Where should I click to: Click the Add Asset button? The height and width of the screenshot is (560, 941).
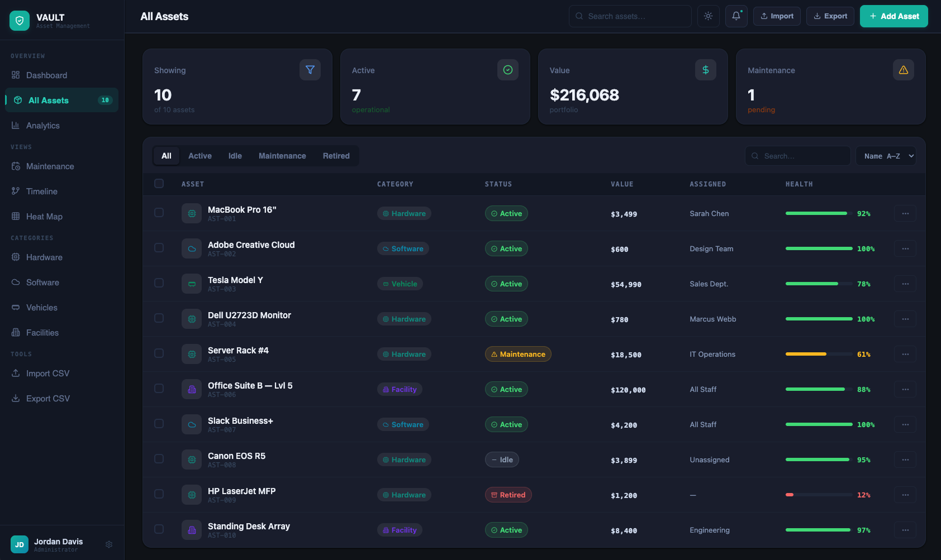pyautogui.click(x=894, y=16)
